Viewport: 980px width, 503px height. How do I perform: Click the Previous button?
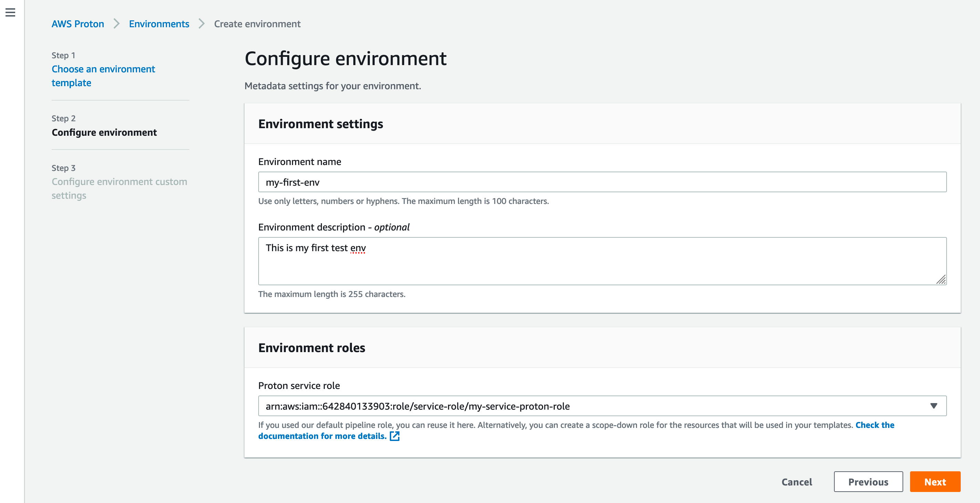868,482
